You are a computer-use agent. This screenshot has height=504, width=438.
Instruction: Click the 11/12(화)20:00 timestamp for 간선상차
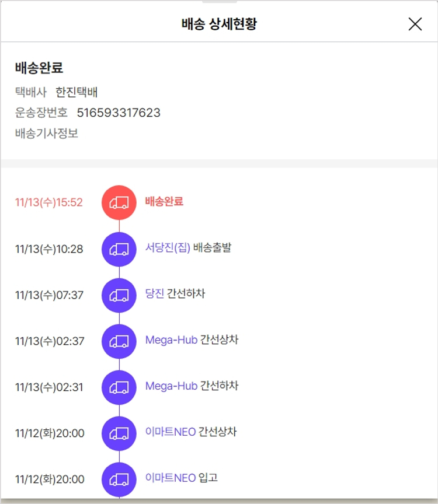[x=50, y=433]
